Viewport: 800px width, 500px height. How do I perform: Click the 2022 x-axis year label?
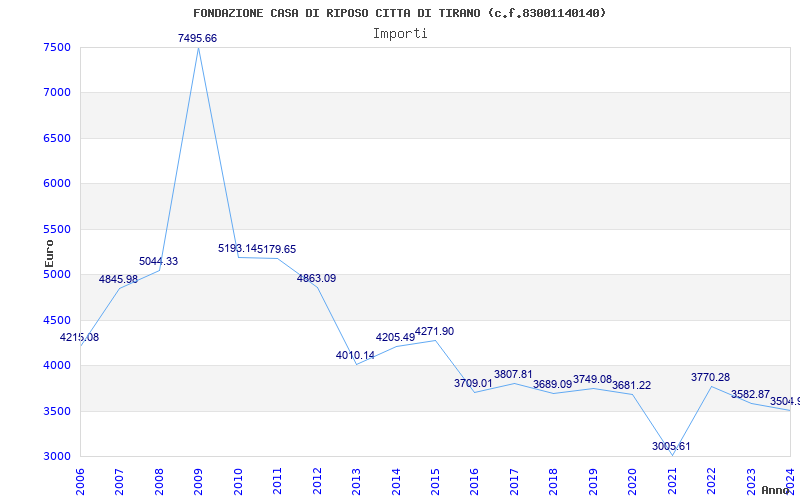pyautogui.click(x=711, y=481)
